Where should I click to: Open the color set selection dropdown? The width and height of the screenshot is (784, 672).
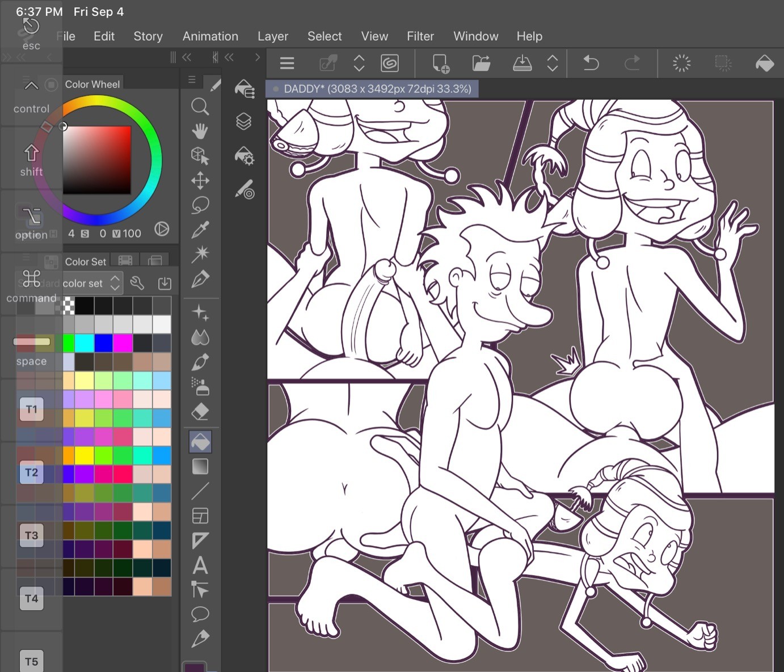[115, 283]
